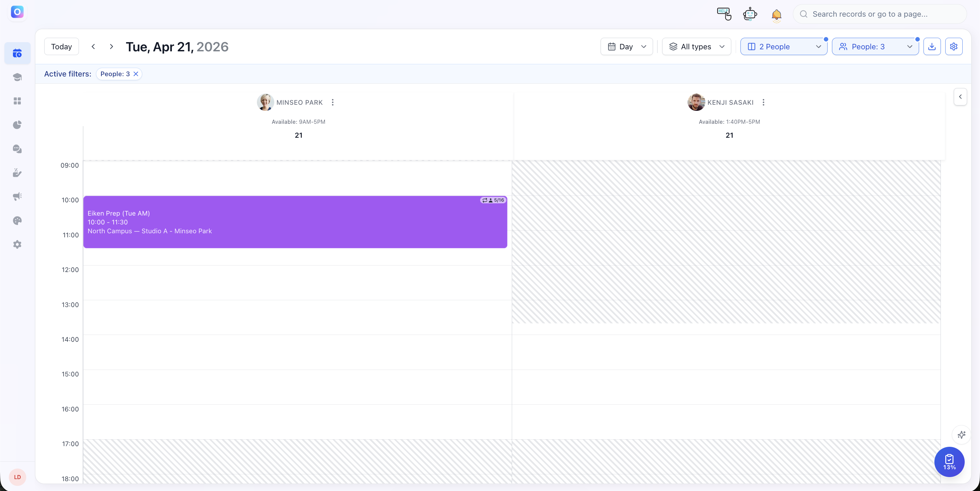
Task: Open the discount hand sidebar icon
Action: pyautogui.click(x=17, y=173)
